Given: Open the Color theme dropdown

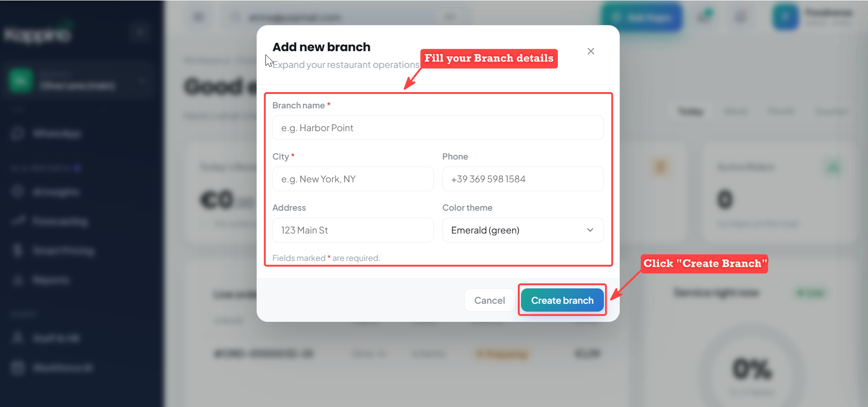Looking at the screenshot, I should (x=523, y=230).
